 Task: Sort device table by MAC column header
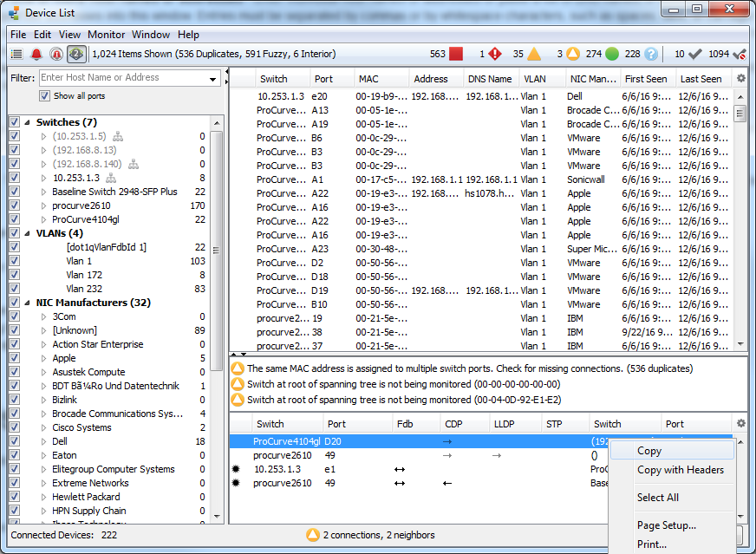pos(381,79)
